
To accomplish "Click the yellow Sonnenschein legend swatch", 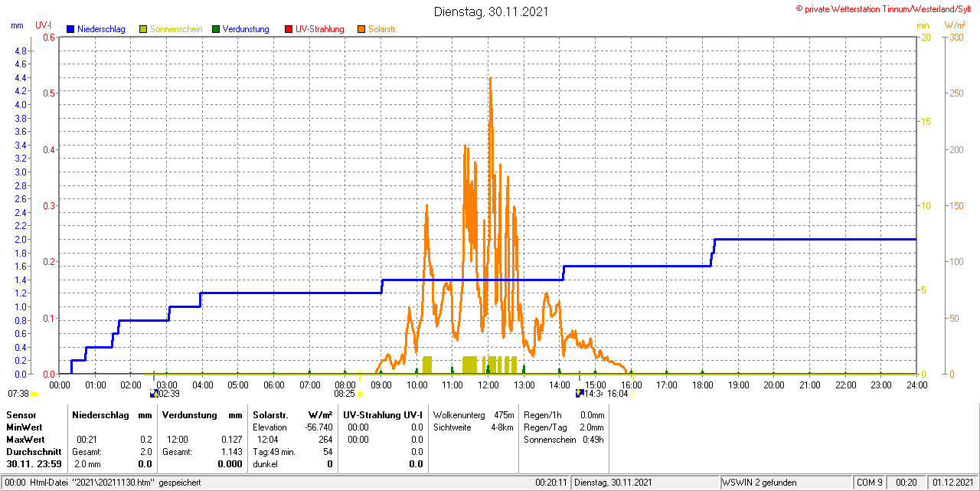I will 143,29.
